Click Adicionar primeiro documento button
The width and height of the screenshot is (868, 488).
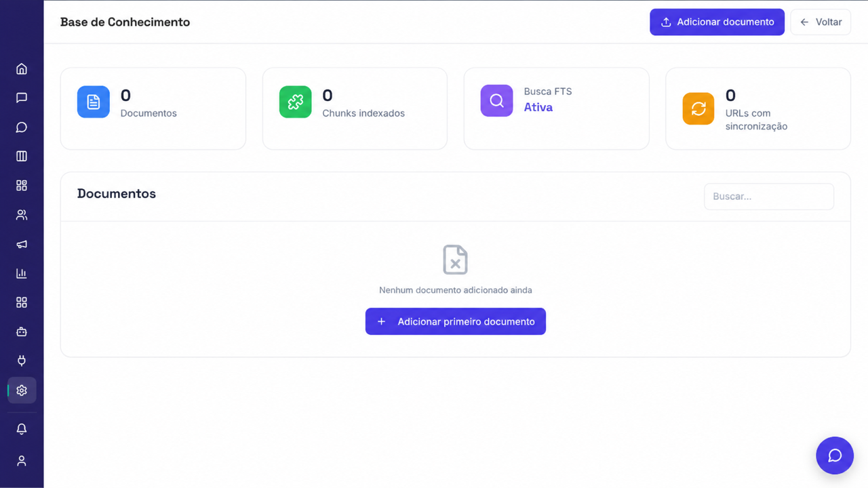pos(456,321)
